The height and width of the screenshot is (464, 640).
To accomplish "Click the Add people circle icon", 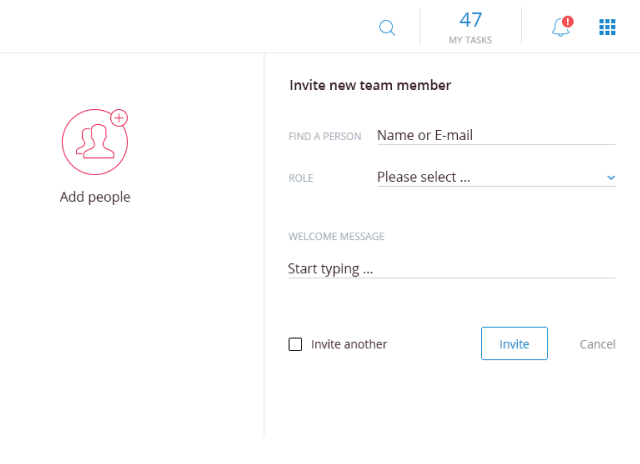I will 94,141.
